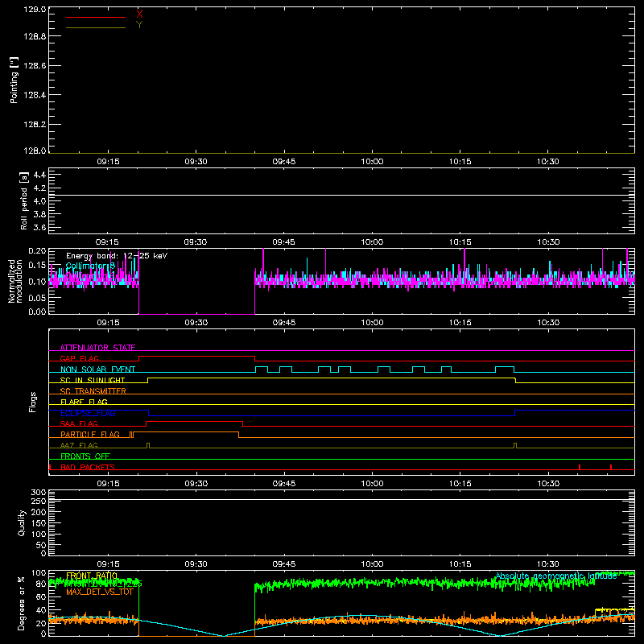Screen dimensions: 644x644
Task: Click the red X legend label
Action: (x=139, y=14)
